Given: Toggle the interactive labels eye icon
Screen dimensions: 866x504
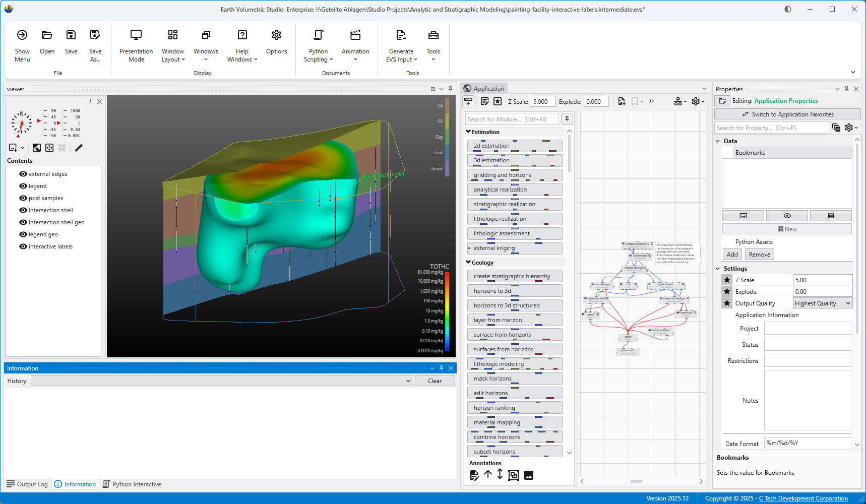Looking at the screenshot, I should point(23,246).
